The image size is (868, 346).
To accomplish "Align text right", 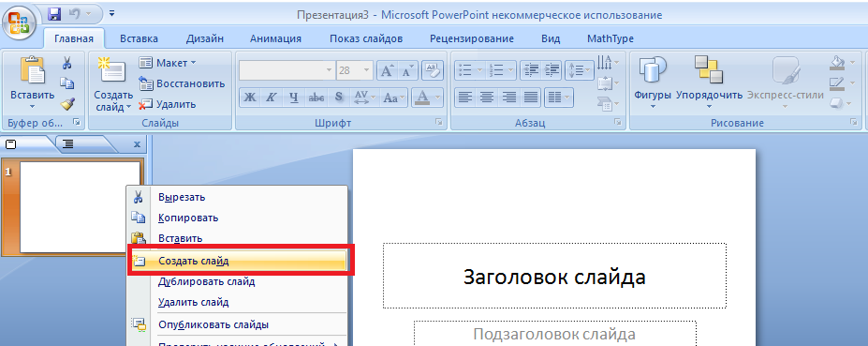I will click(508, 98).
